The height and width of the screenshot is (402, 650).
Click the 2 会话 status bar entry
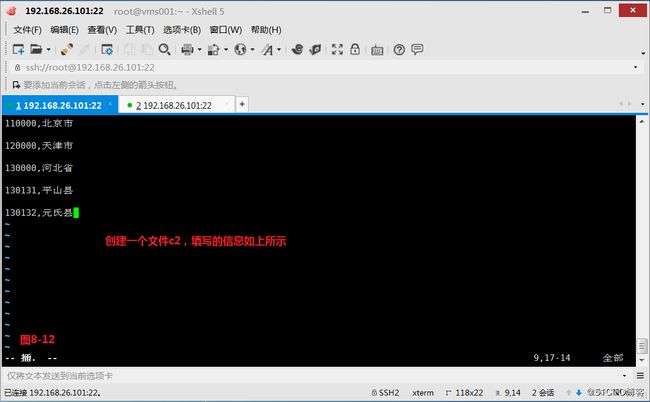pos(543,392)
